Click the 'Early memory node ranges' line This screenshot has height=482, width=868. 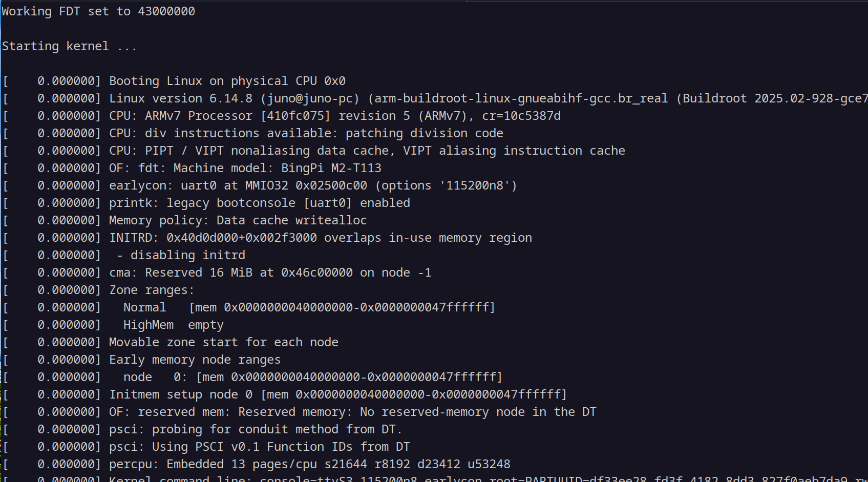point(195,360)
